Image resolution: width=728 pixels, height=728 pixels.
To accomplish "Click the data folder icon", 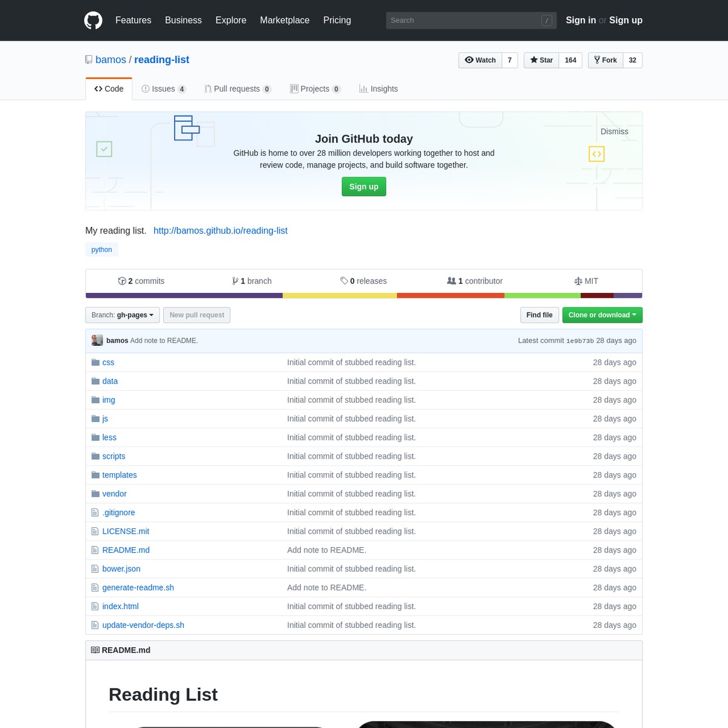I will 95,381.
